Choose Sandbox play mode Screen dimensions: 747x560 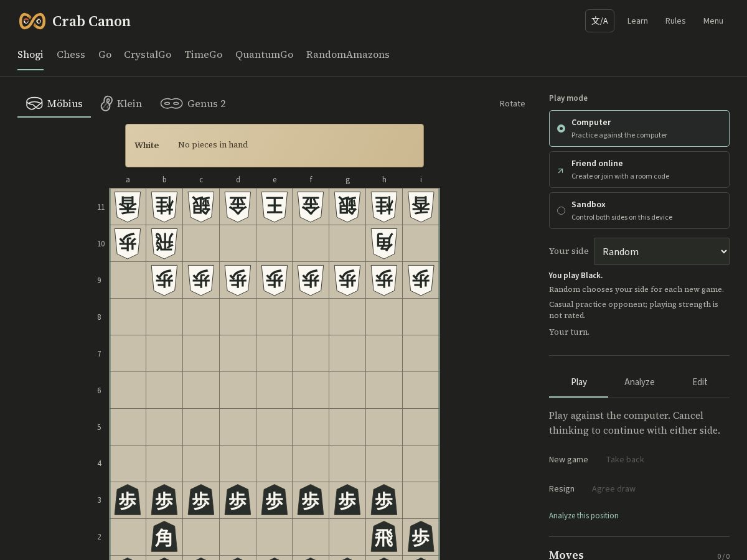point(639,210)
